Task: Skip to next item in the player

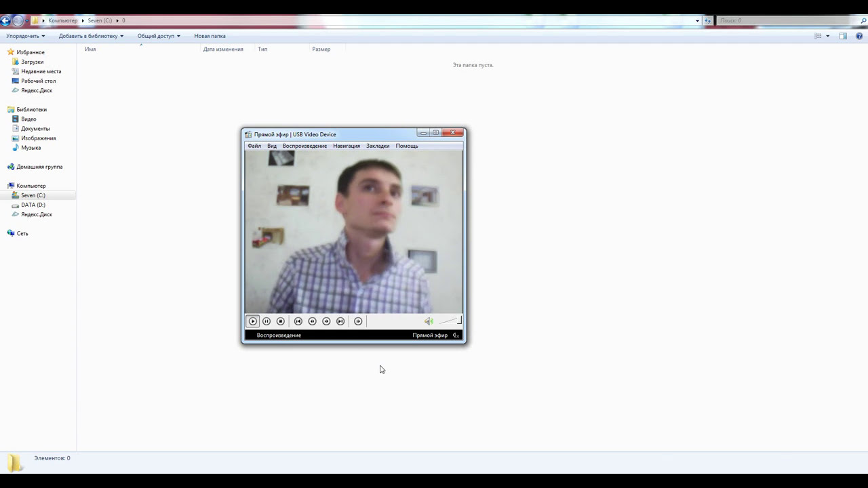Action: click(340, 321)
